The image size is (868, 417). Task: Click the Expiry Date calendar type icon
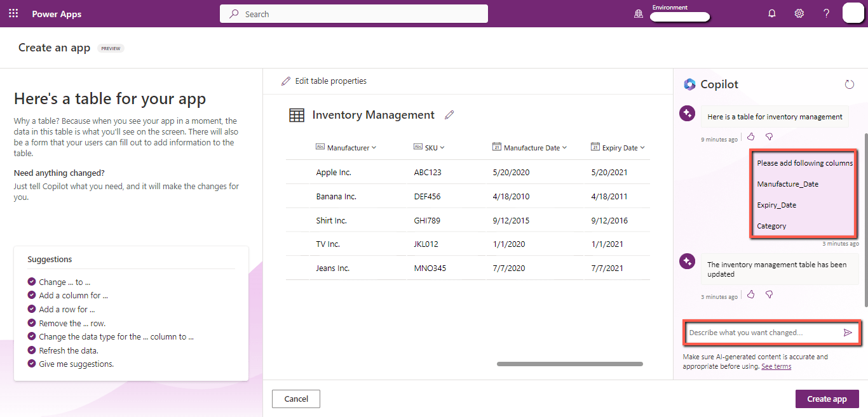point(595,147)
